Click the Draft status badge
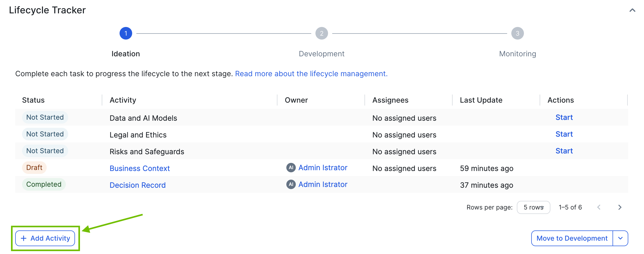Viewport: 644px width, 254px height. [x=34, y=168]
